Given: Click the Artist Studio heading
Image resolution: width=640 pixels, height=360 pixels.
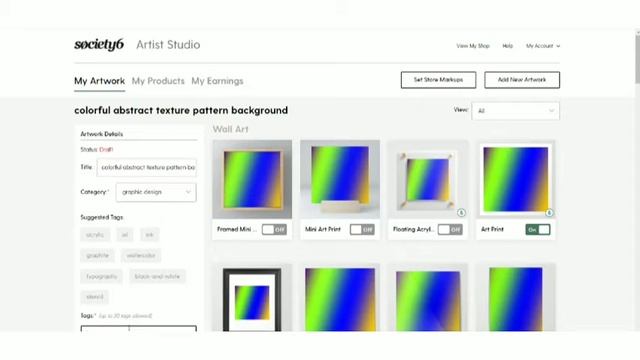Looking at the screenshot, I should click(x=168, y=44).
